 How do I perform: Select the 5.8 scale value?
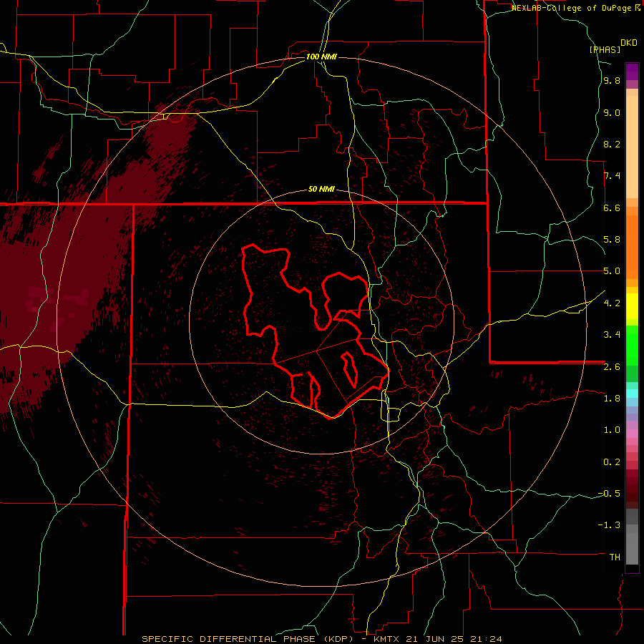(x=612, y=240)
